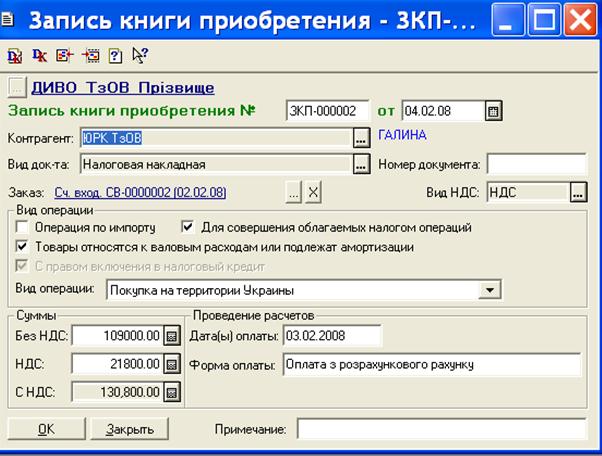The width and height of the screenshot is (602, 456).
Task: Click into the record number field ЗКП-000002
Action: 327,111
